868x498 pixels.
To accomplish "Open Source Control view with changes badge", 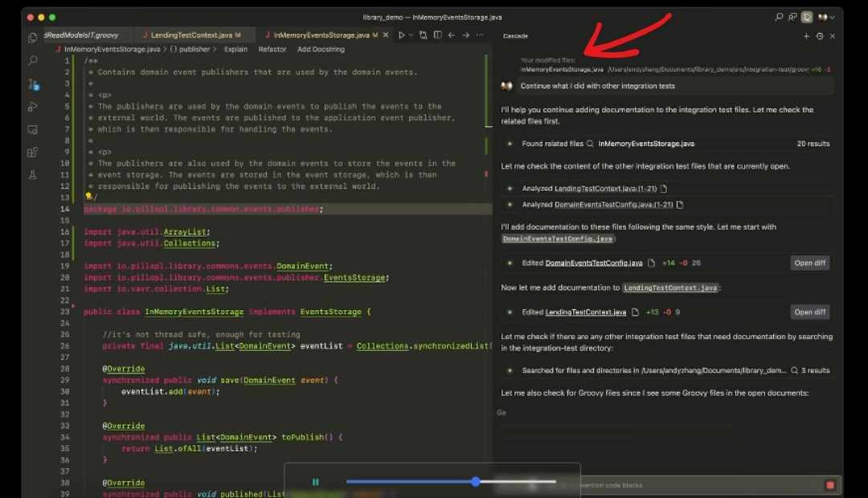I will [x=33, y=84].
